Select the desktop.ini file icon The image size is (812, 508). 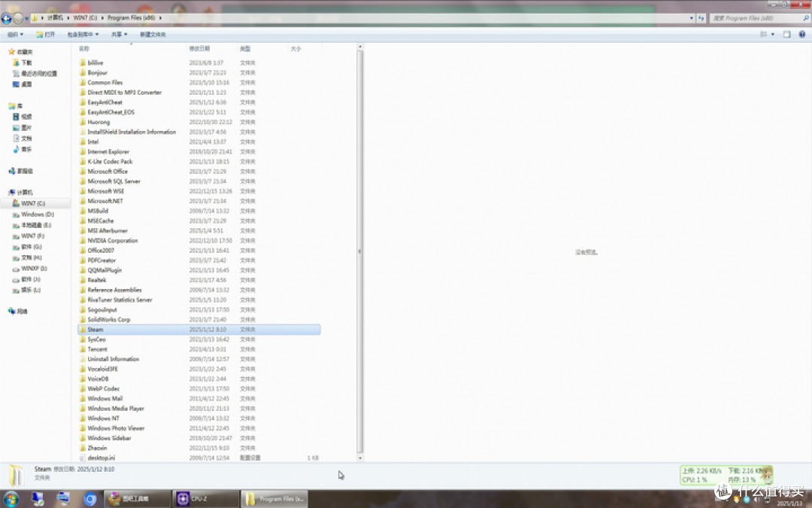click(83, 458)
